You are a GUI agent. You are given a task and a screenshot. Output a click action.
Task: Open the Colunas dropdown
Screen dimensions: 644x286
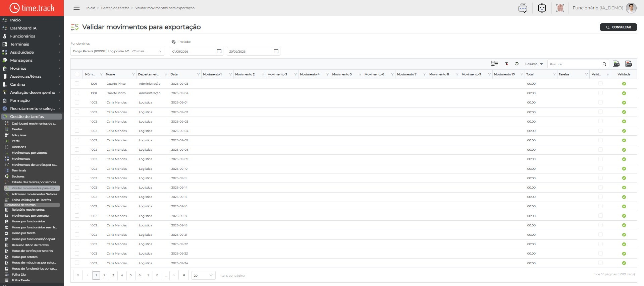(x=534, y=64)
